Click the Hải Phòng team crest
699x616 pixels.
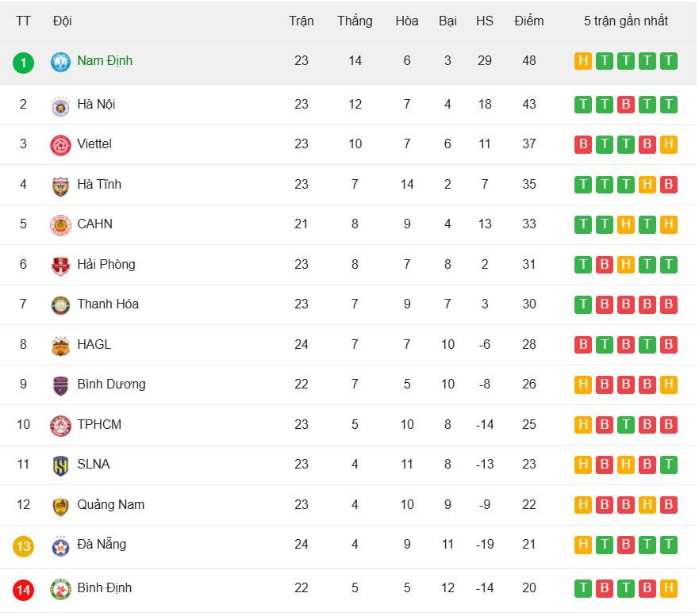(60, 266)
